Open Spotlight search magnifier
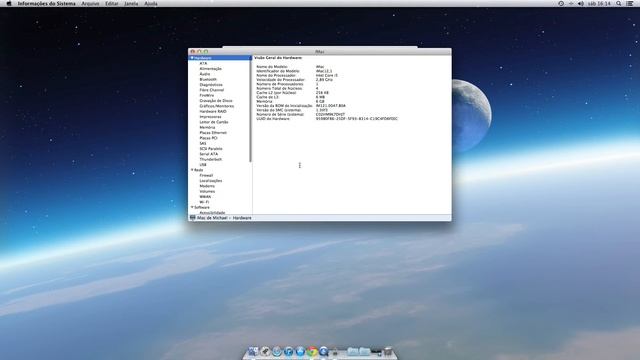Screen dimensions: 640x360 [x=619, y=3]
